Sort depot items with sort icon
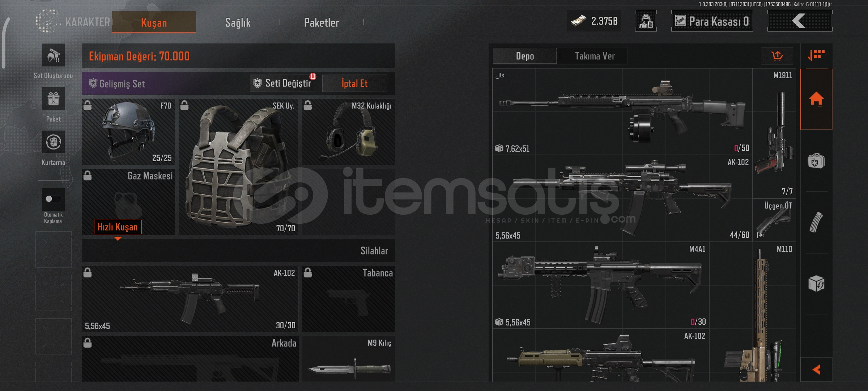This screenshot has width=868, height=391. tap(816, 55)
